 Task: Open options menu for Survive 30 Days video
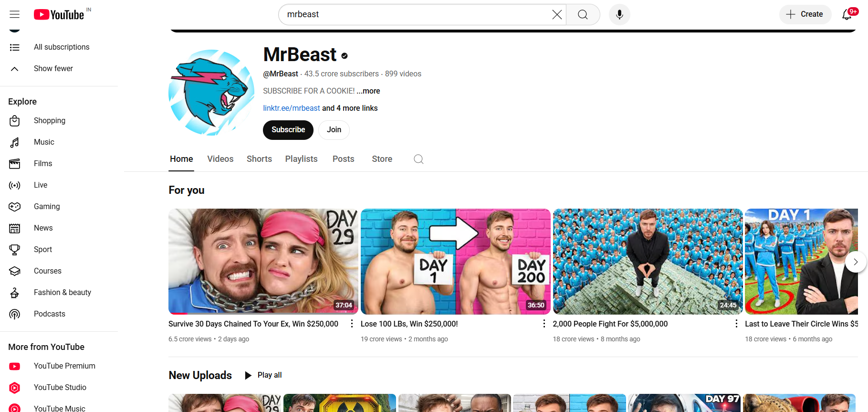click(x=352, y=324)
